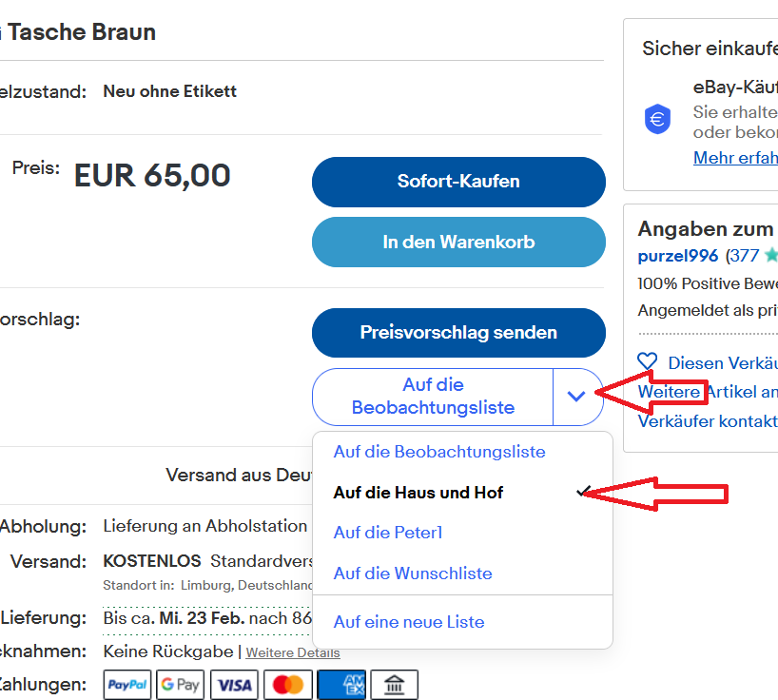
Task: Click the bank transfer building icon
Action: coord(394,685)
